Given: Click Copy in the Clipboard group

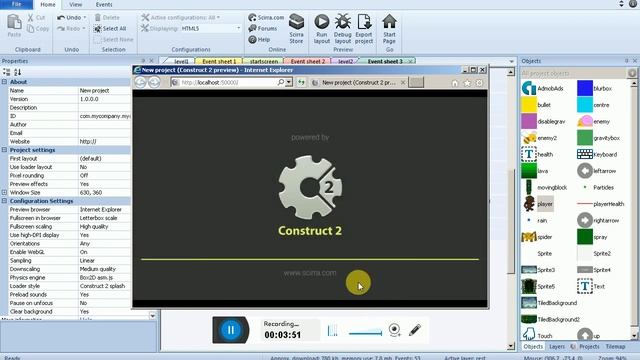Looking at the screenshot, I should tap(38, 29).
